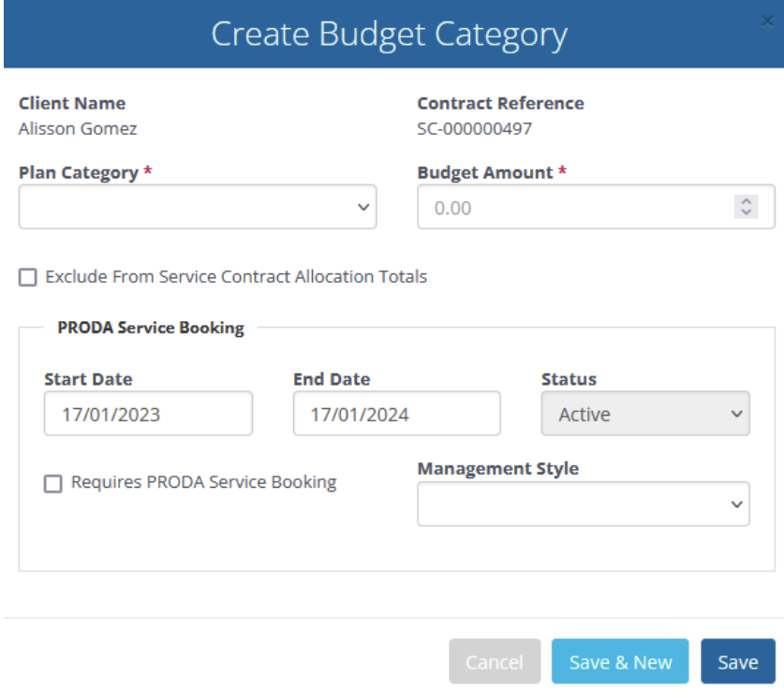Close the Create Budget Category dialog
The height and width of the screenshot is (689, 784).
[767, 21]
